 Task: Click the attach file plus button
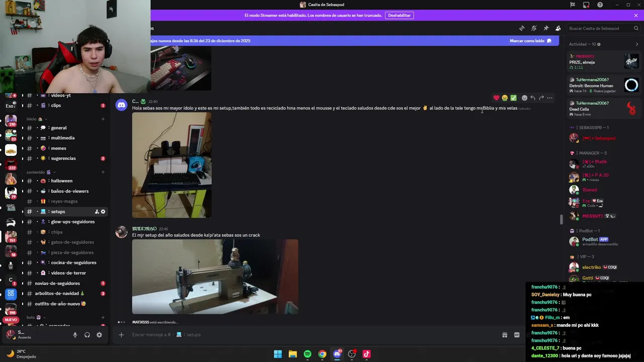(121, 335)
